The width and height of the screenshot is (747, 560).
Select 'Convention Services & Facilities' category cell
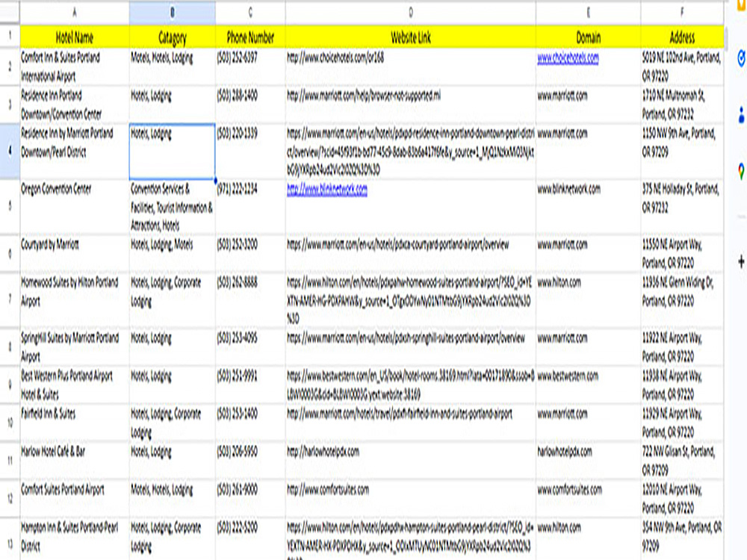(172, 207)
